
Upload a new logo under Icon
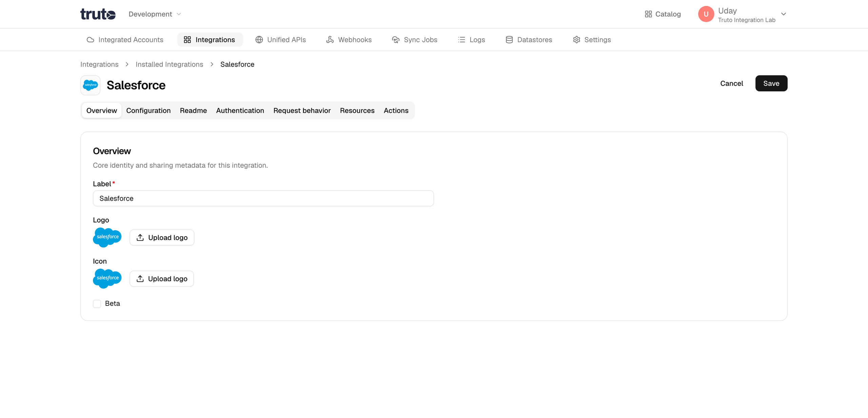click(x=162, y=279)
